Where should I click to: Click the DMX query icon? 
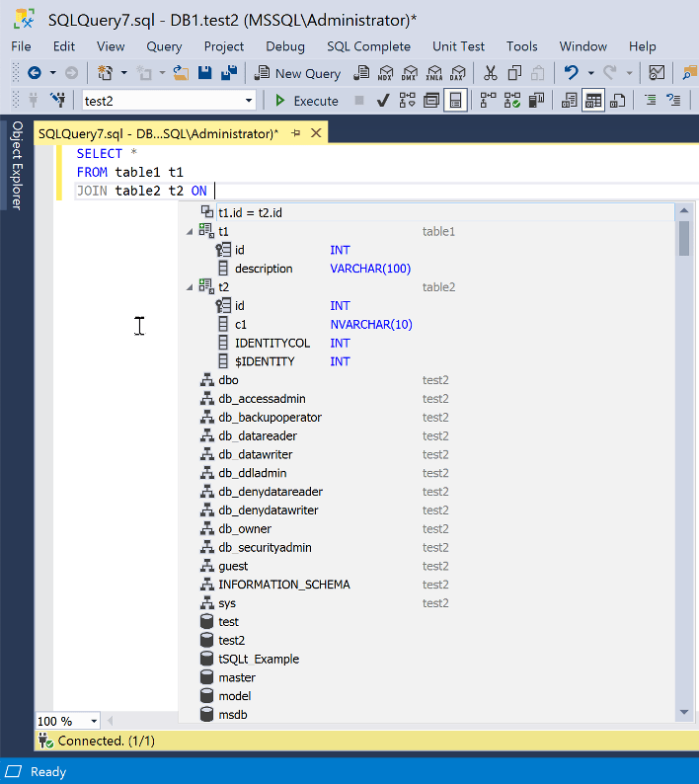pyautogui.click(x=410, y=73)
